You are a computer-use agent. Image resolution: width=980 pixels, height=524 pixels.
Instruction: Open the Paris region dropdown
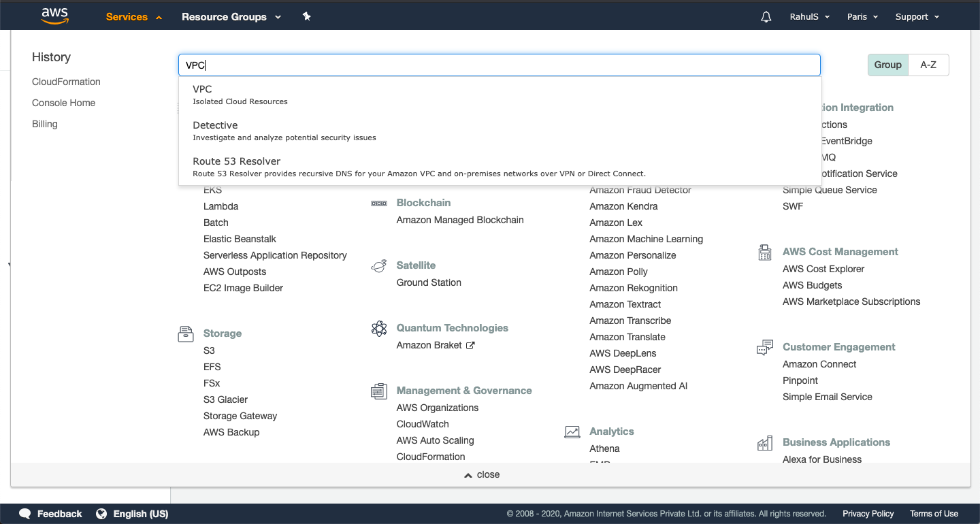point(862,17)
